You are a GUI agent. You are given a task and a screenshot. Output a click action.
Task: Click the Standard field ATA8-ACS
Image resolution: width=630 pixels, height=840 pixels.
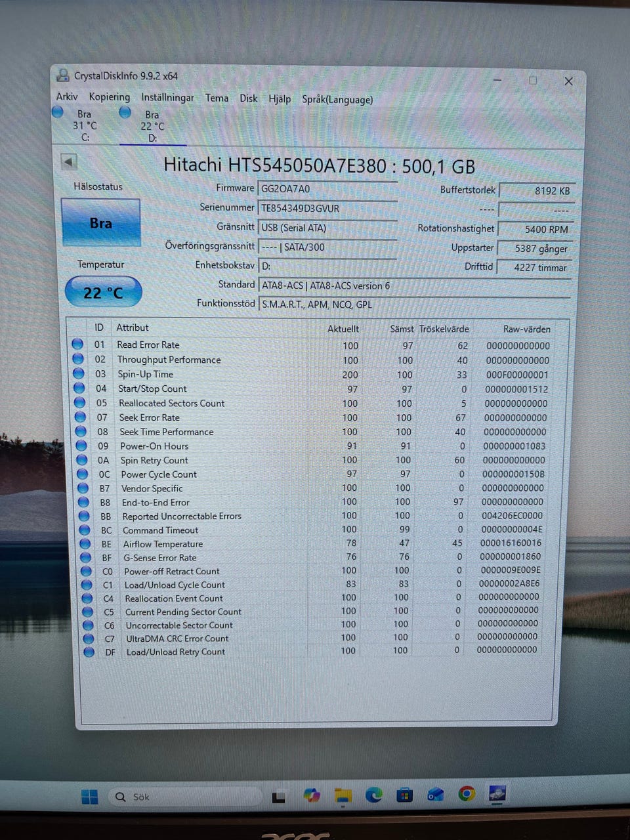414,286
